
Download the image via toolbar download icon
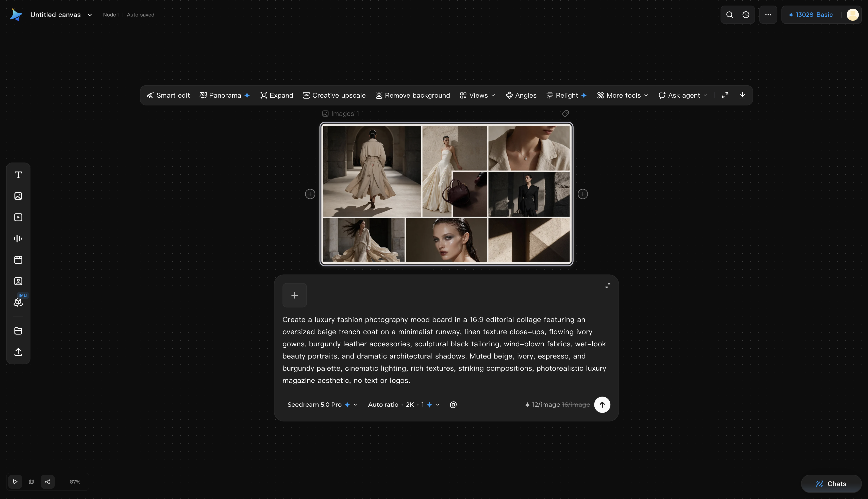(x=742, y=95)
